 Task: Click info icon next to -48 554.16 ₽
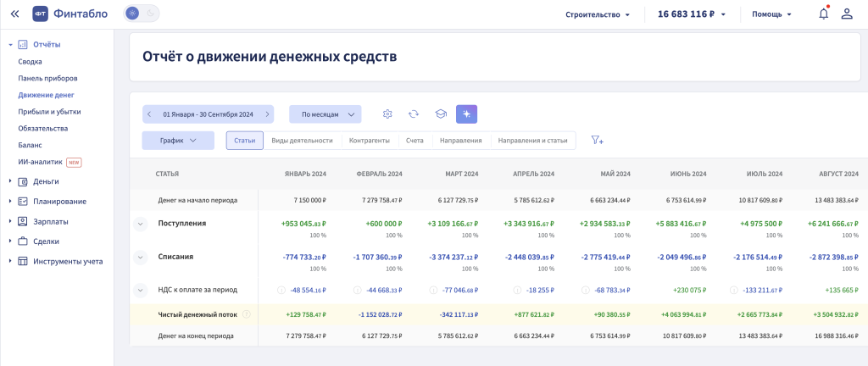point(281,290)
